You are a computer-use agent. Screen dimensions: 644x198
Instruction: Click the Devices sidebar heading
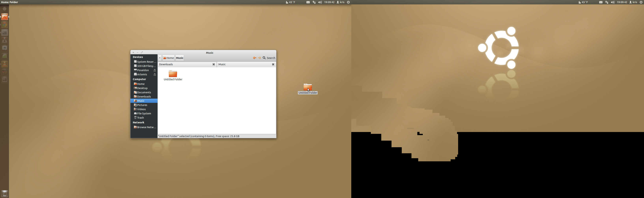[x=138, y=57]
